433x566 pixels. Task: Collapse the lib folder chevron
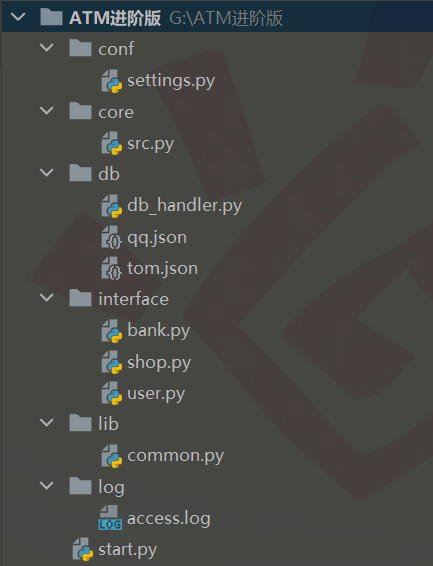click(47, 422)
